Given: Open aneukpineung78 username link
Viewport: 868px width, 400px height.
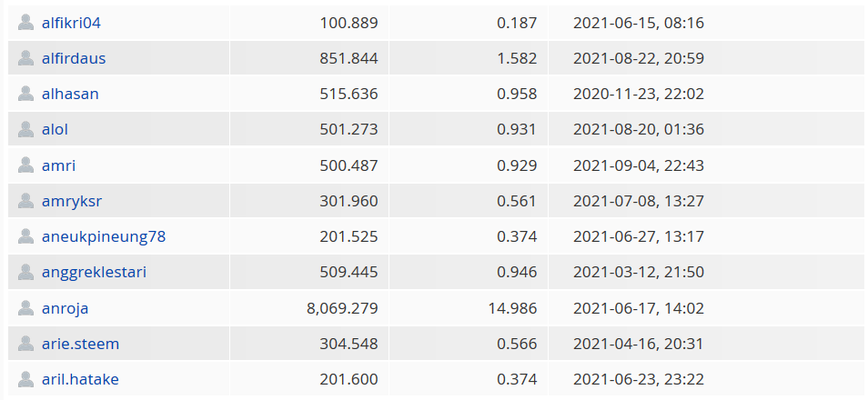Looking at the screenshot, I should [x=104, y=236].
